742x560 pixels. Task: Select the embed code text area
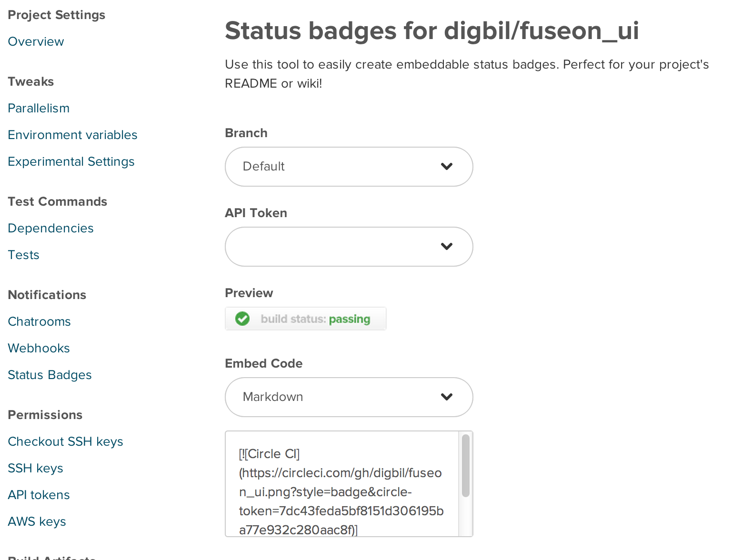[341, 483]
